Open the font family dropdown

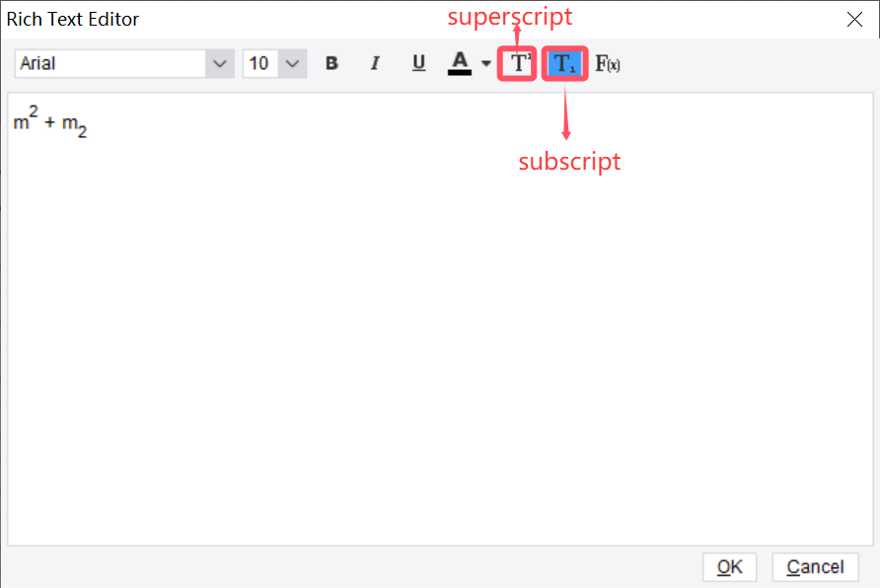[x=219, y=63]
